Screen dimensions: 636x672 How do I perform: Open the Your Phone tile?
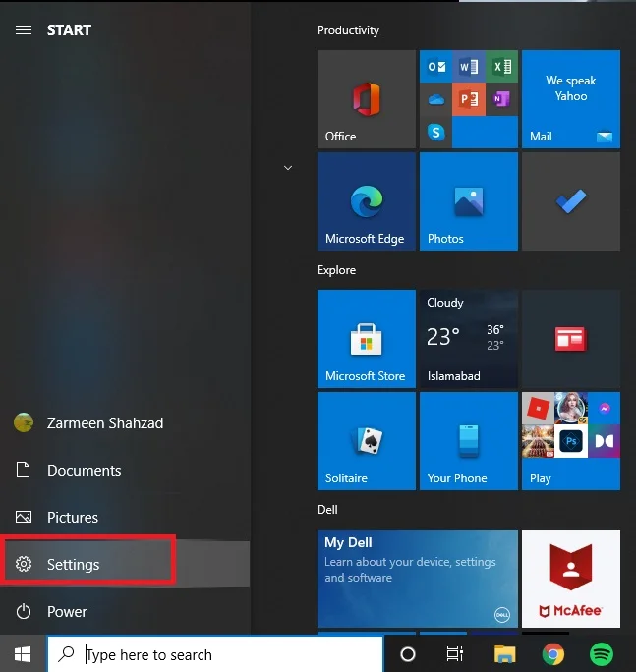[x=469, y=441]
